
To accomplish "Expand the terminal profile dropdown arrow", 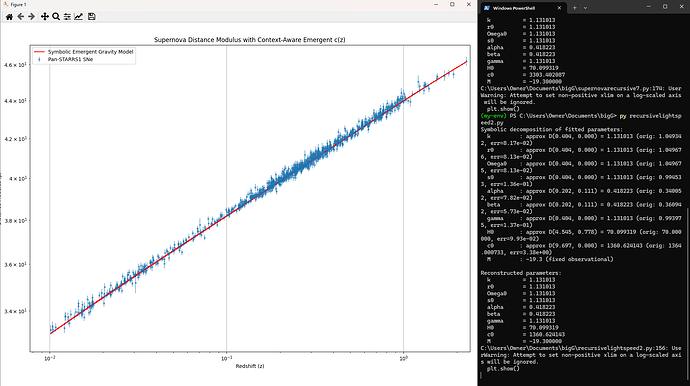I will (x=585, y=8).
